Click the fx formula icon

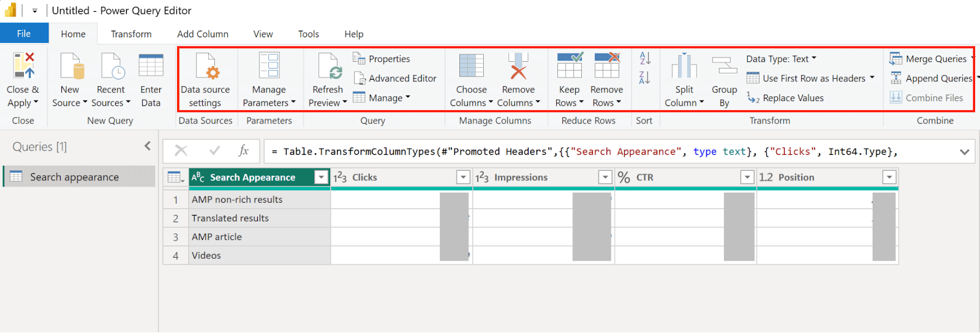[243, 151]
